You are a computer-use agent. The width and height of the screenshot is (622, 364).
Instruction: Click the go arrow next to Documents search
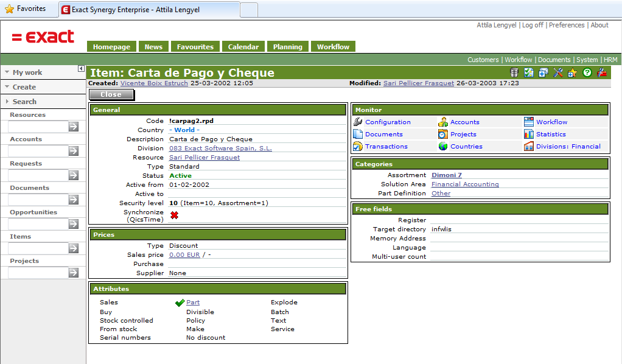(74, 200)
